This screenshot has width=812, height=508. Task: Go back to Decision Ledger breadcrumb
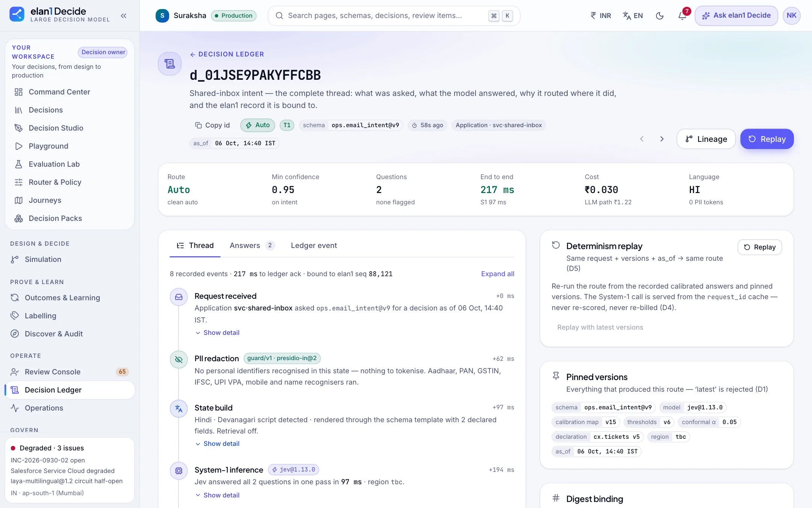(x=227, y=54)
